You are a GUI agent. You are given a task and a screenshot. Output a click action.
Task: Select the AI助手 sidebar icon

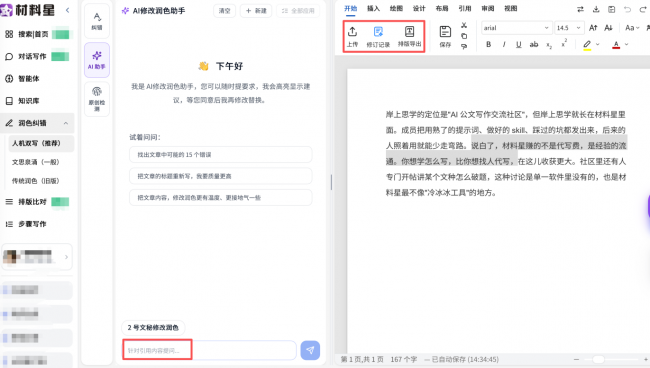[x=97, y=60]
